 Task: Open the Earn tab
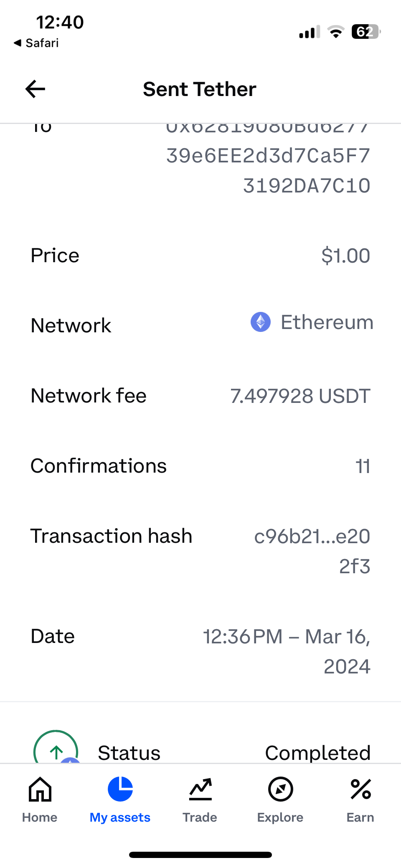pos(360,799)
